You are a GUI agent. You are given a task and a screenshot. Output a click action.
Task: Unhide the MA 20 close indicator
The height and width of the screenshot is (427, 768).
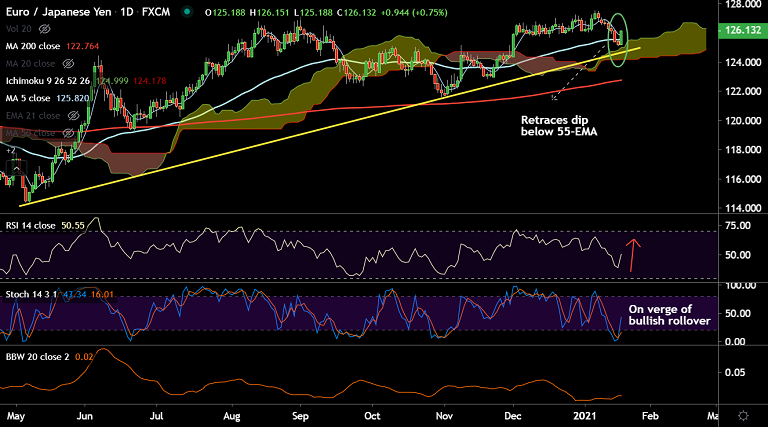tap(69, 64)
